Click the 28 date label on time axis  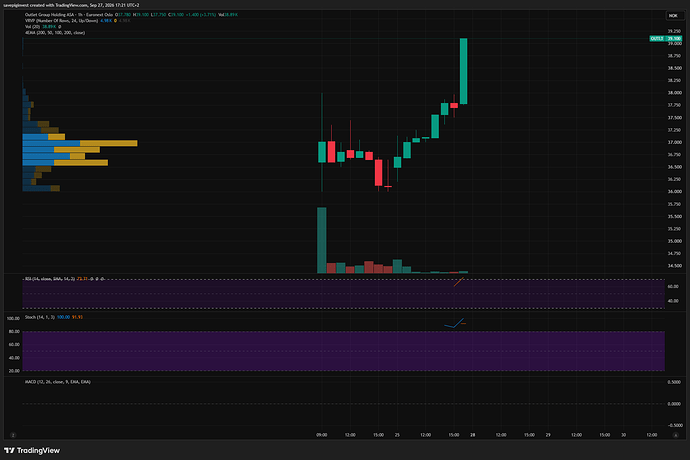tap(473, 435)
